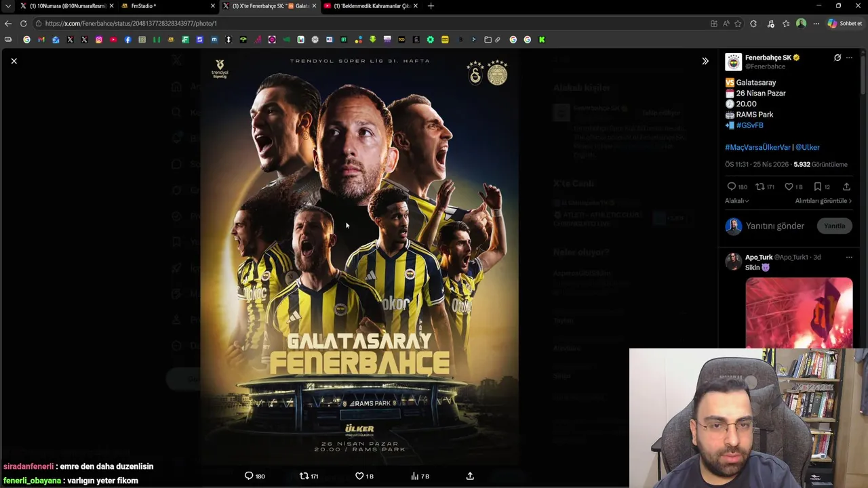Screen dimensions: 868x488
Task: Open the Gmail bookmark icon
Action: 41,39
